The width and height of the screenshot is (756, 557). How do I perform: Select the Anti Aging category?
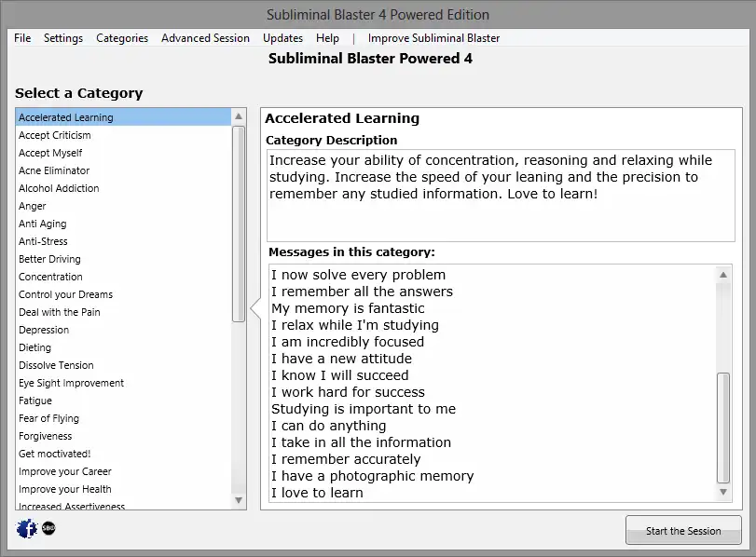pyautogui.click(x=123, y=224)
